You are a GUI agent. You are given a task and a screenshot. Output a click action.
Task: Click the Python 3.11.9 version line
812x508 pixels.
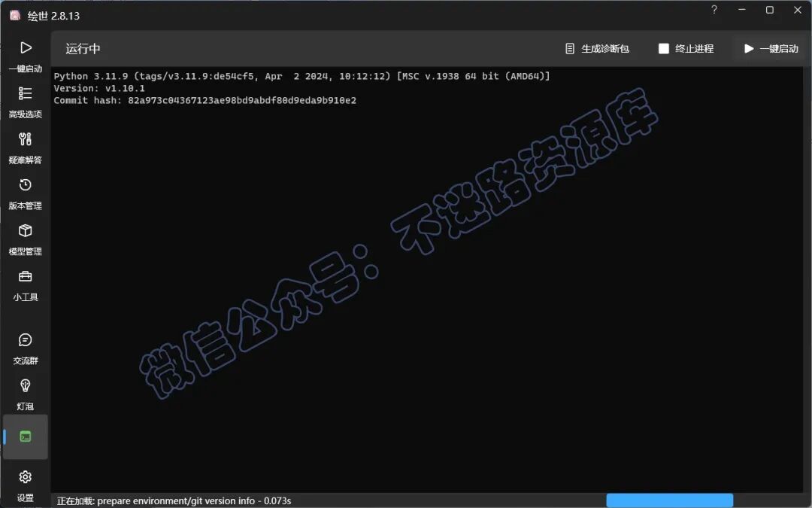point(302,76)
